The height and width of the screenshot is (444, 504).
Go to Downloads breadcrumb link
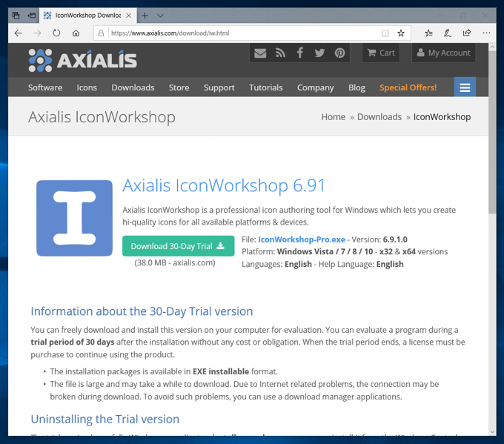click(x=379, y=117)
